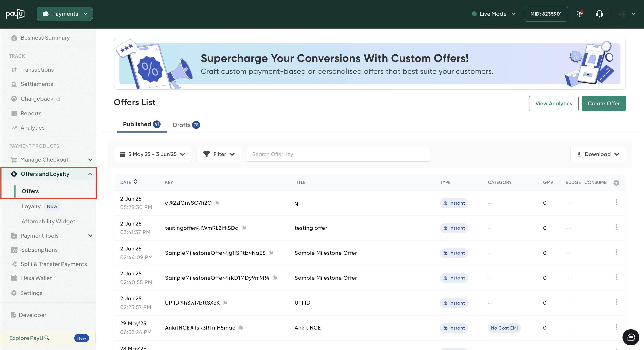Open the Filter dropdown
This screenshot has width=644, height=350.
(x=219, y=154)
